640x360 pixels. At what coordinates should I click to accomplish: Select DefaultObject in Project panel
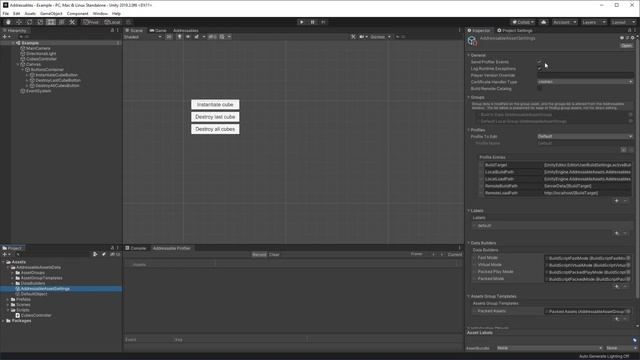pyautogui.click(x=33, y=294)
